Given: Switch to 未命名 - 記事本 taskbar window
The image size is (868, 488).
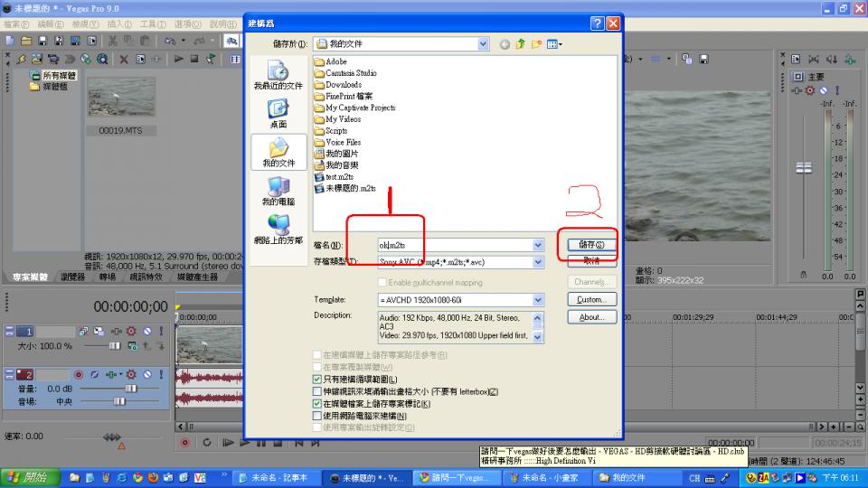Looking at the screenshot, I should click(275, 478).
